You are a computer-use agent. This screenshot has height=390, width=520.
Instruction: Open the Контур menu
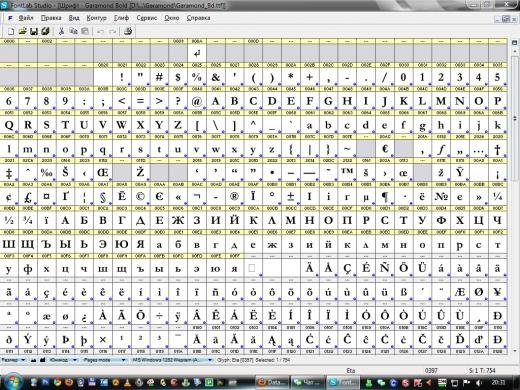[x=97, y=18]
